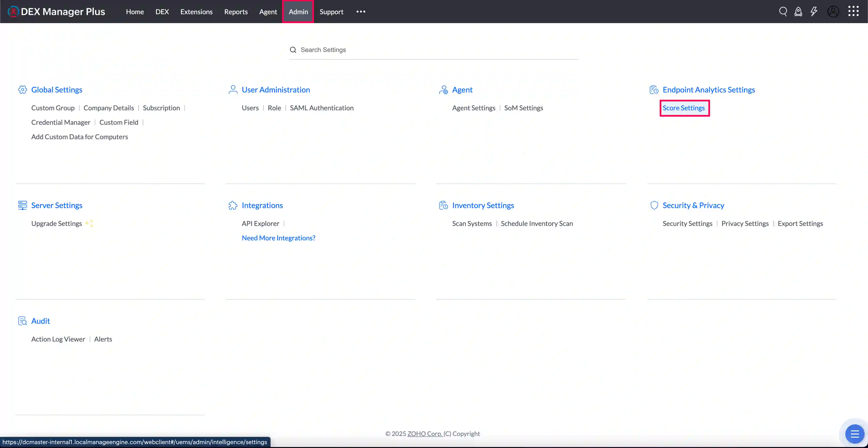Click the DEX Manager Plus logo
Image resolution: width=868 pixels, height=448 pixels.
click(x=56, y=11)
